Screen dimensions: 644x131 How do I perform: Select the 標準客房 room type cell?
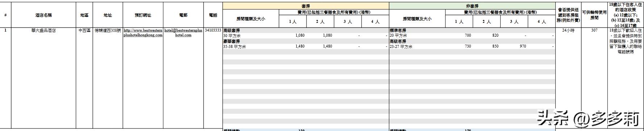[x=398, y=30]
